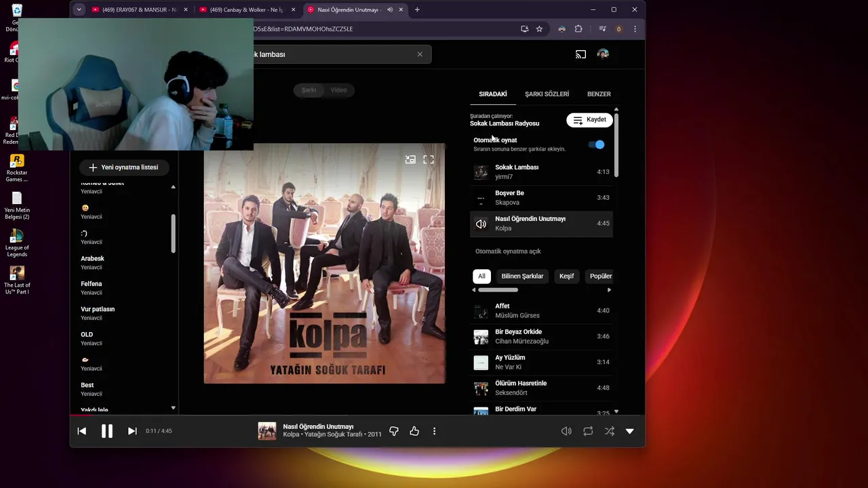The height and width of the screenshot is (488, 868).
Task: Toggle repeat mode
Action: point(588,431)
